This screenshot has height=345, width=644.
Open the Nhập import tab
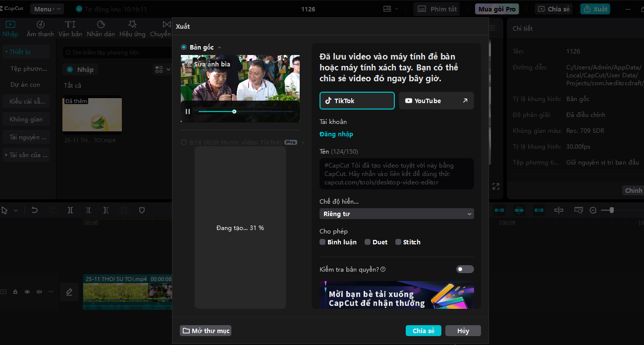[x=10, y=29]
